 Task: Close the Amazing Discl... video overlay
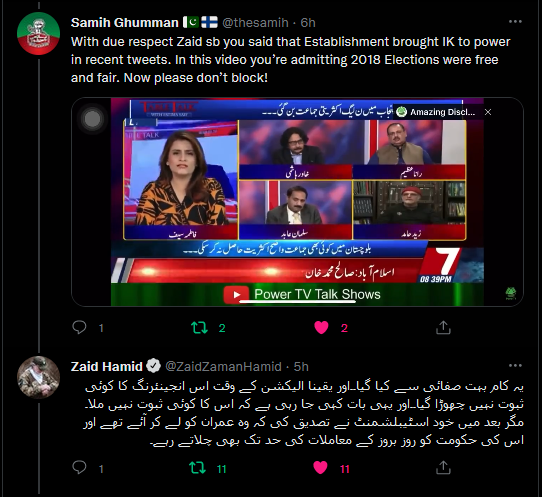tap(488, 112)
